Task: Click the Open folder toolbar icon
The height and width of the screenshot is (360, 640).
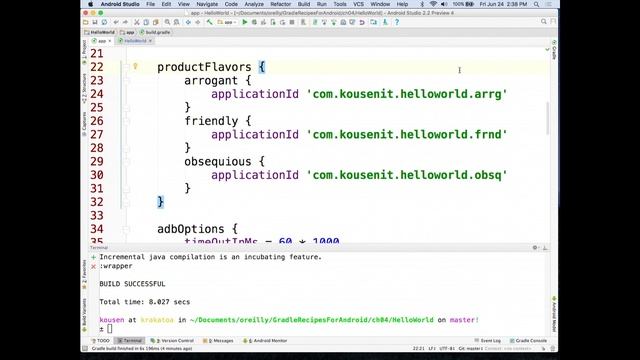Action: 86,22
